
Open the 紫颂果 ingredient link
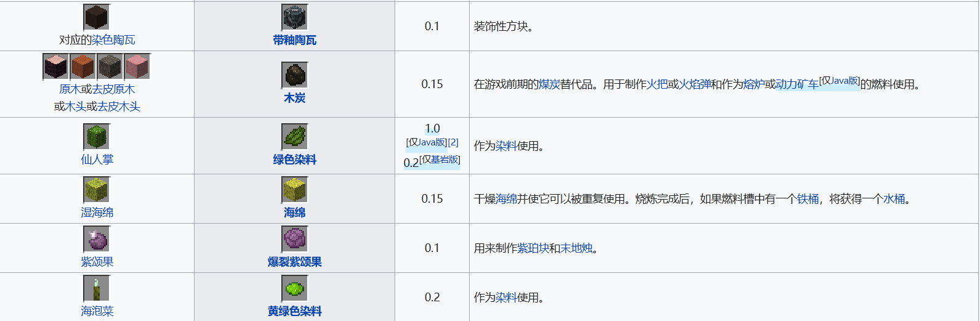pos(97,262)
